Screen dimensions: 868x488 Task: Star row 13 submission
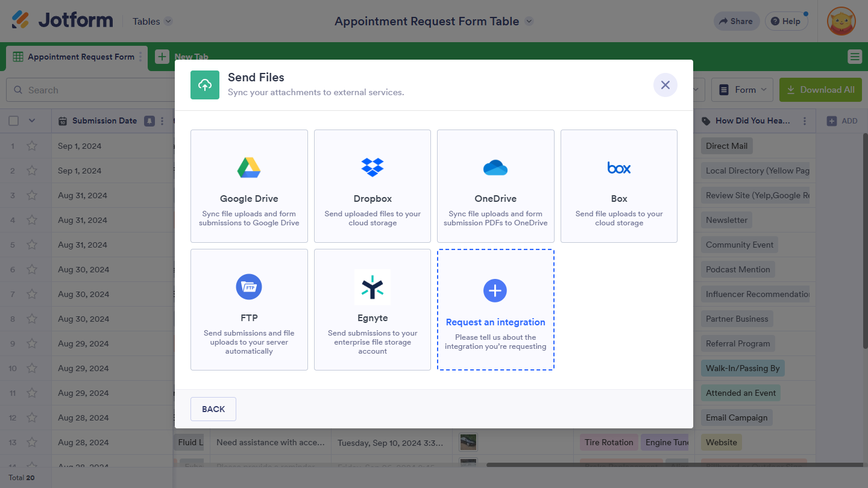(x=32, y=442)
